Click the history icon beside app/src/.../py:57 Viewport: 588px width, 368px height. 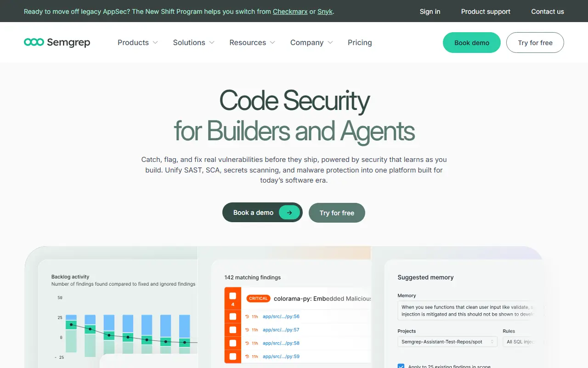click(x=247, y=330)
